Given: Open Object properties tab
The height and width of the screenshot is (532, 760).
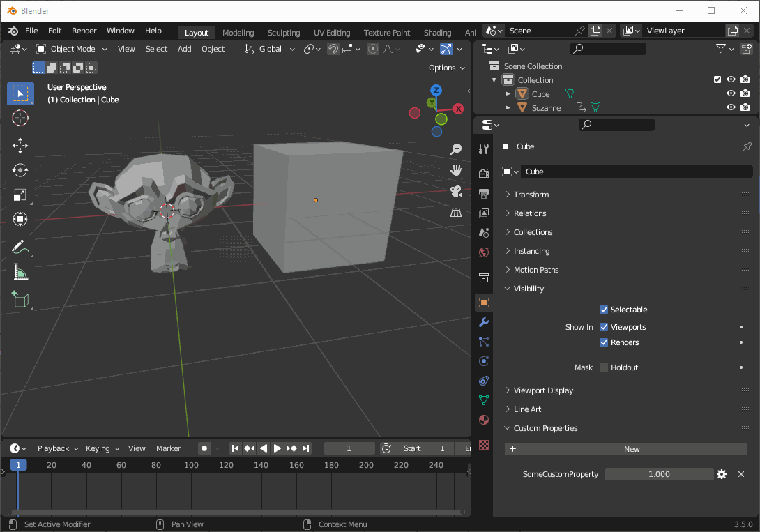Looking at the screenshot, I should 484,303.
